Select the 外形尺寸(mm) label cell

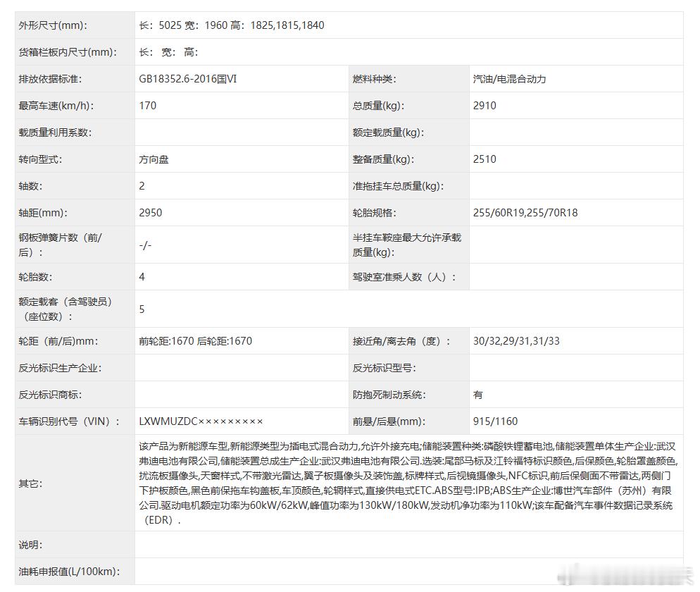pyautogui.click(x=75, y=25)
